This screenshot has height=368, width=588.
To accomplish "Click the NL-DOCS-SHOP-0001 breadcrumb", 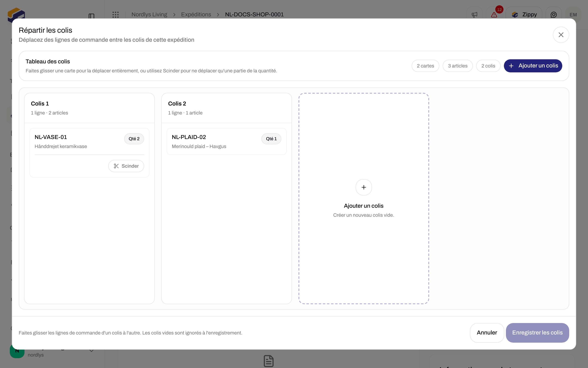I will [254, 14].
